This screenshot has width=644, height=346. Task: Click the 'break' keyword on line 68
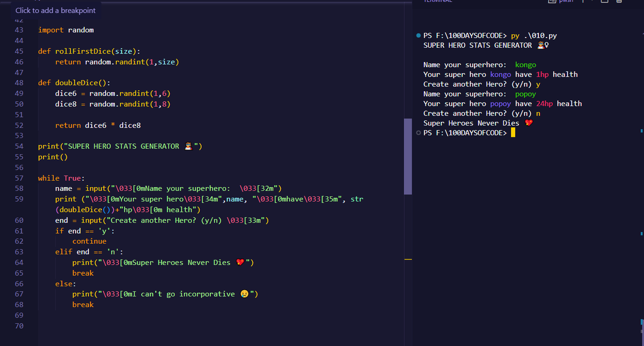(x=83, y=304)
